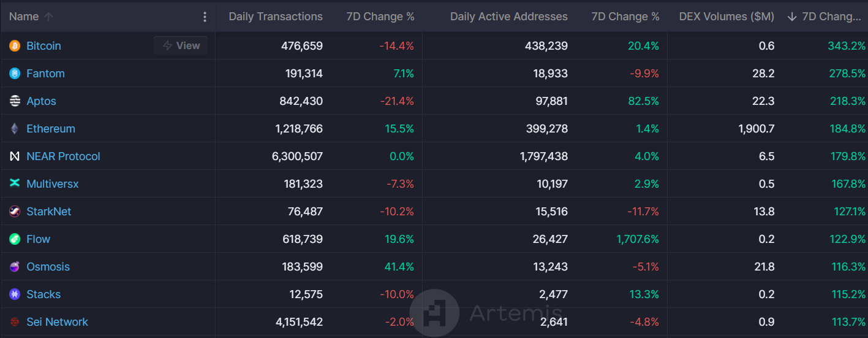Viewport: 868px width, 338px height.
Task: Click the Multiversx logo icon
Action: click(x=15, y=183)
